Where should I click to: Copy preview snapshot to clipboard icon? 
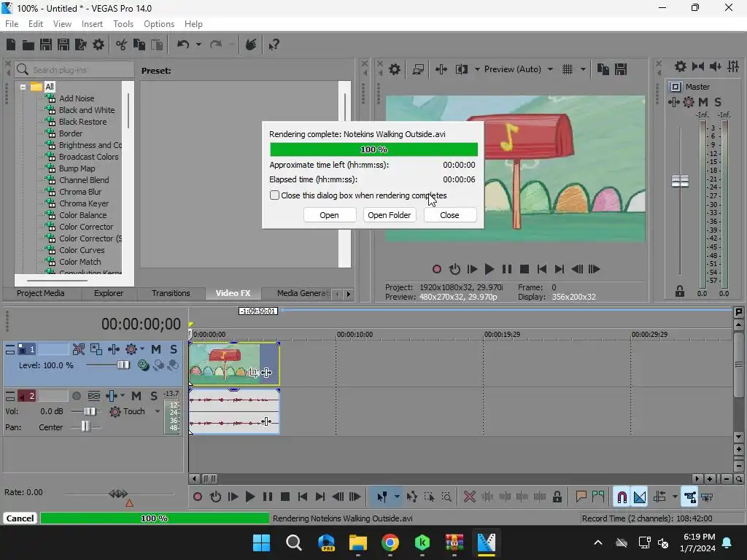tap(603, 69)
